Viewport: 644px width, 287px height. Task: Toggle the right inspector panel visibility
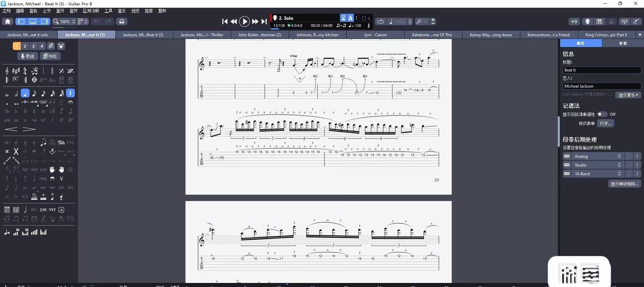44,21
